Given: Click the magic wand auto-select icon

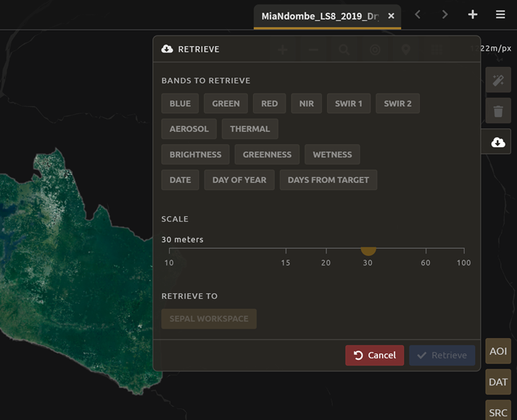Looking at the screenshot, I should 498,81.
